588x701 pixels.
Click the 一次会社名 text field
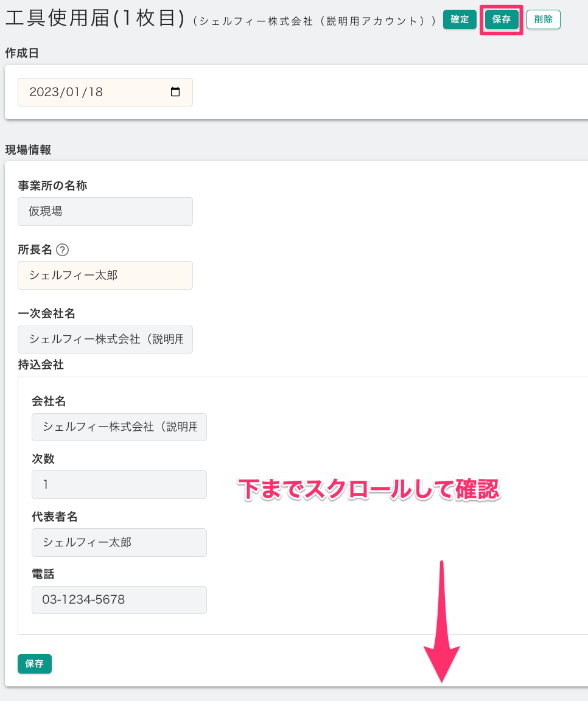(x=105, y=340)
